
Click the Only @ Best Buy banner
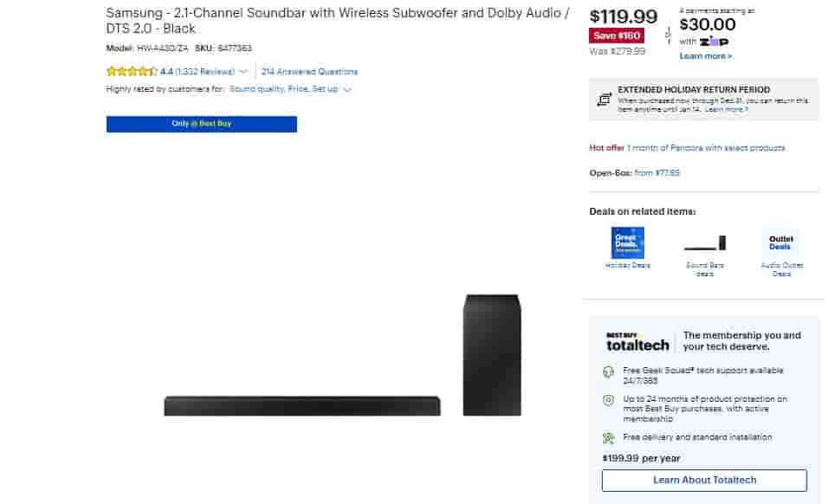(x=202, y=124)
